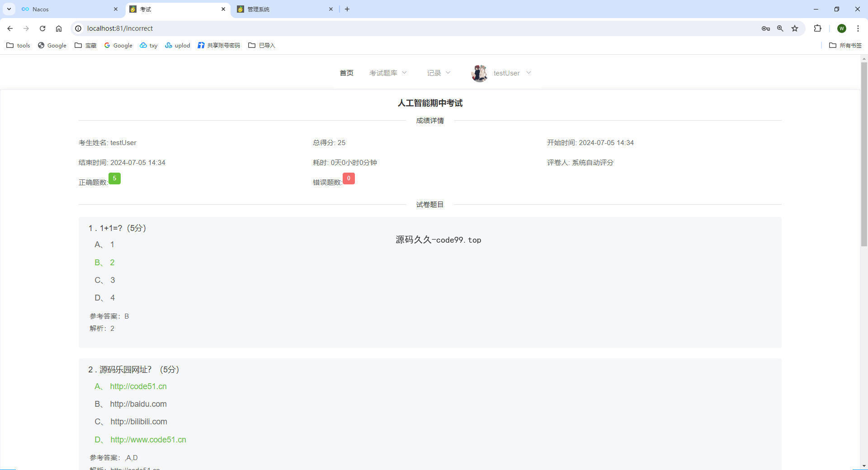Click the 耗时: 0天0小时0分钟 text
The width and height of the screenshot is (868, 470).
(x=345, y=163)
